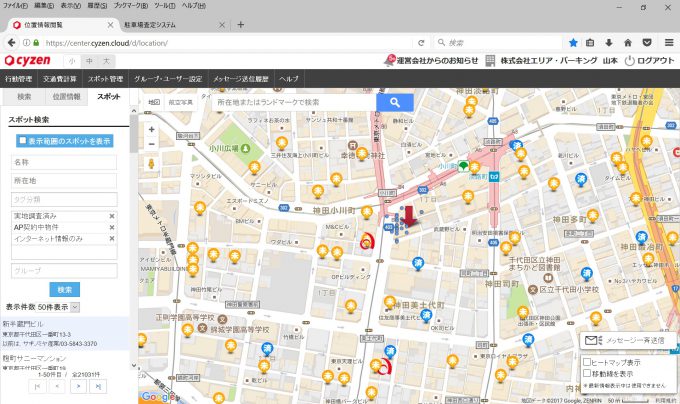Go to next results page

pyautogui.click(x=78, y=386)
